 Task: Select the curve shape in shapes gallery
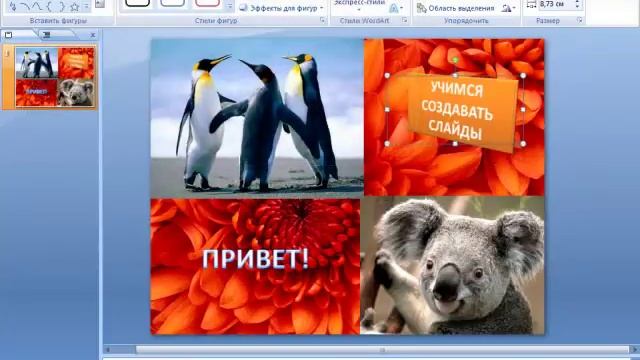37,6
